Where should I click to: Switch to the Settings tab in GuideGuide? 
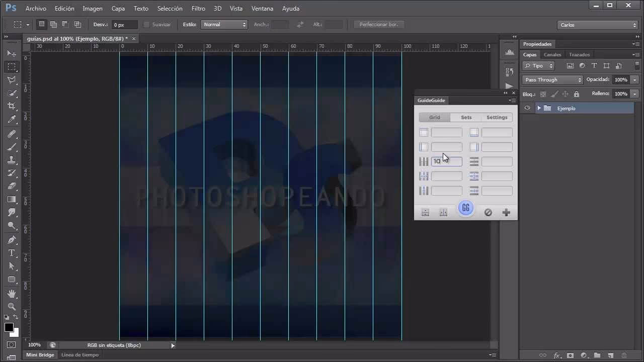(x=497, y=117)
